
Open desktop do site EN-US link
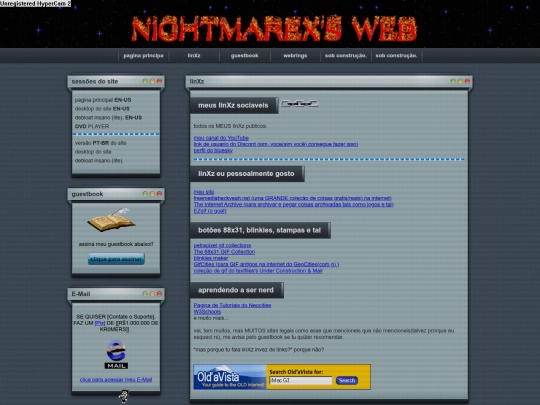[102, 109]
